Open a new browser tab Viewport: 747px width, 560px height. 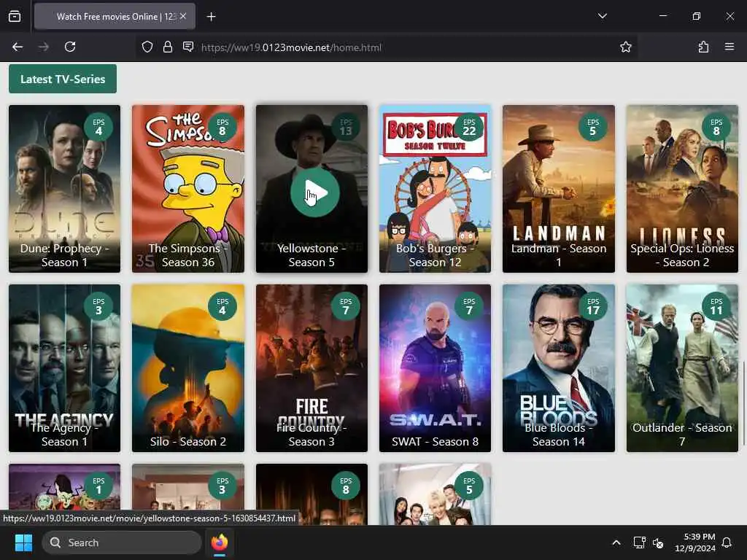click(x=211, y=17)
